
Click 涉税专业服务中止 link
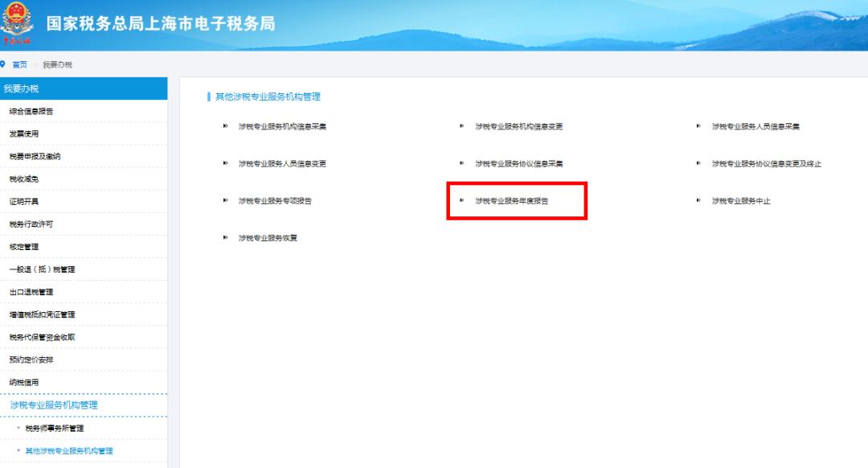click(740, 201)
